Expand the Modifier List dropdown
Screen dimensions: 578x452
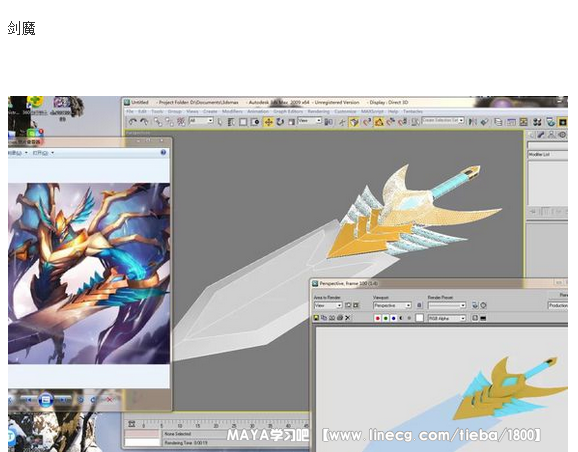coord(548,154)
